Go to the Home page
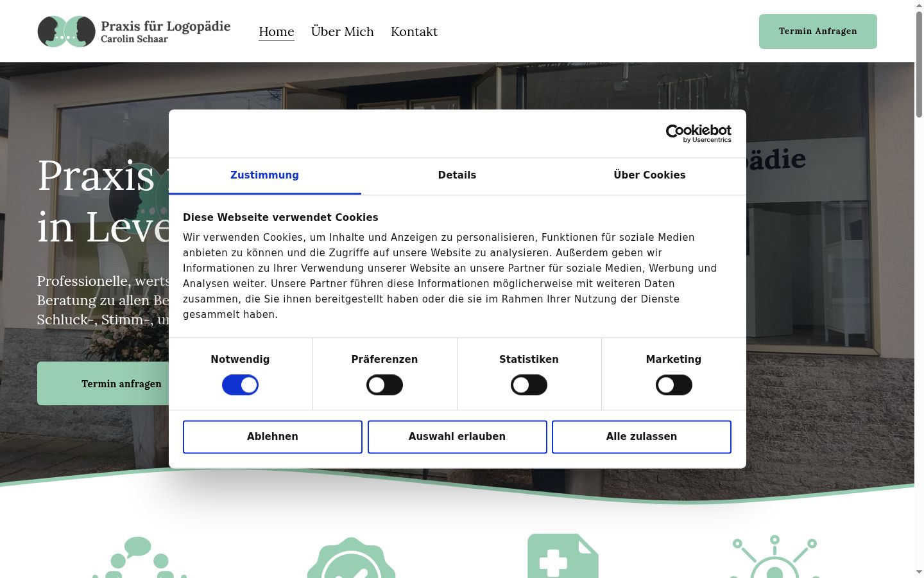This screenshot has width=924, height=578. point(277,31)
